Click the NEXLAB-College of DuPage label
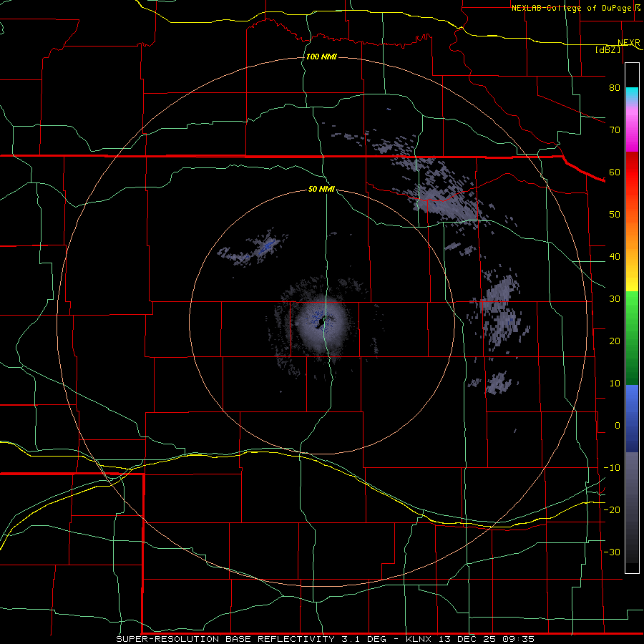The height and width of the screenshot is (644, 644). click(x=571, y=8)
